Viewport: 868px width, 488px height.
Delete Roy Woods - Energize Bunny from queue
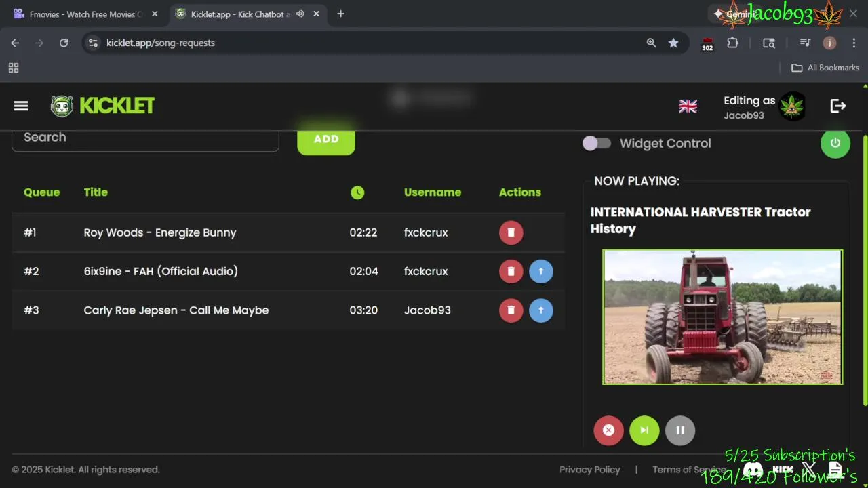(x=511, y=232)
